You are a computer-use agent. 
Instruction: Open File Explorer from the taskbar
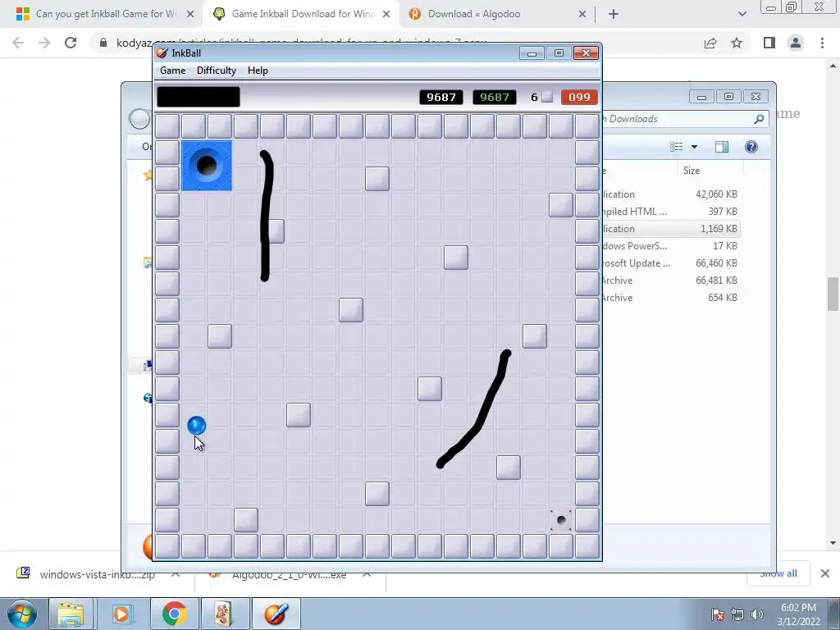[x=71, y=614]
